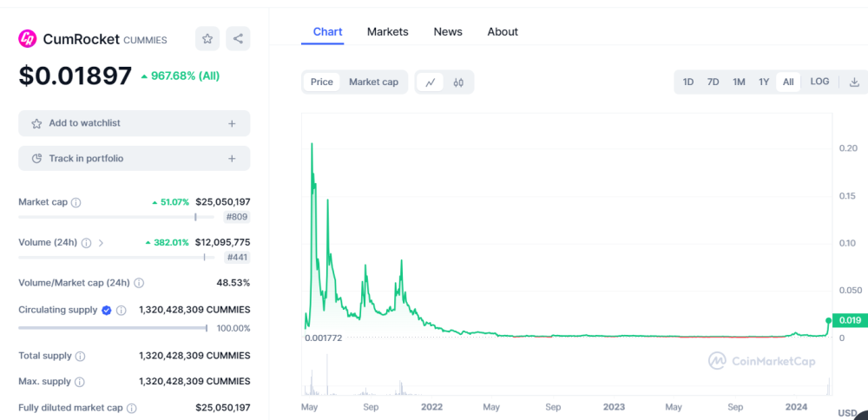The height and width of the screenshot is (420, 868).
Task: Switch to the News tab
Action: tap(448, 32)
